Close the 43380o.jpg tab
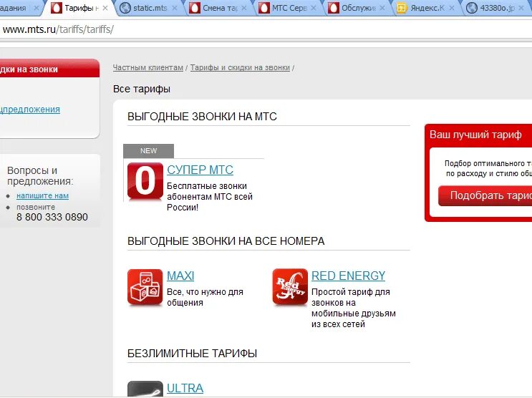Viewport: 532px width, 398px height. point(521,8)
